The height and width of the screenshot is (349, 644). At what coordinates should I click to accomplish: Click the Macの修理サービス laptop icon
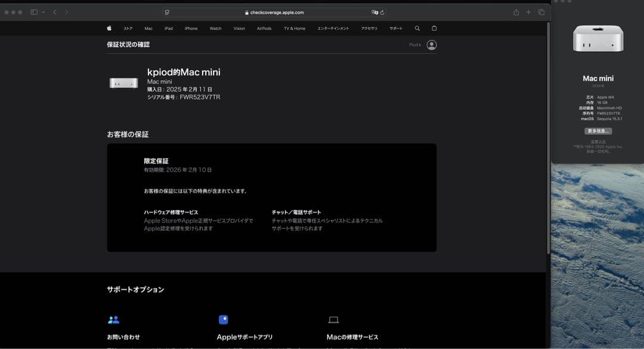[x=333, y=319]
